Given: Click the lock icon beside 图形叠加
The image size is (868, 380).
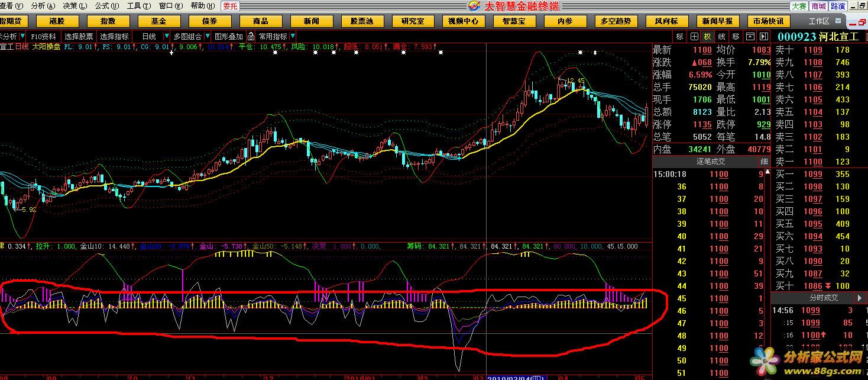Looking at the screenshot, I should (x=252, y=36).
